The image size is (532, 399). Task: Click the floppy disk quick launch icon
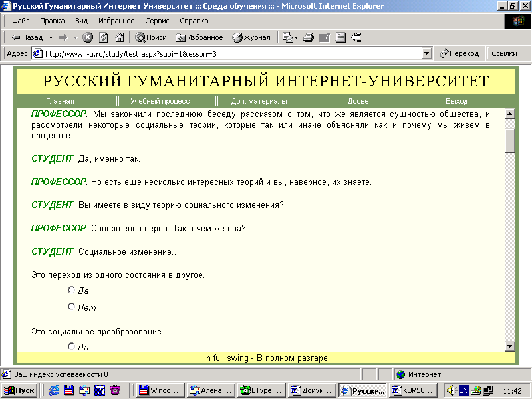pos(69,390)
